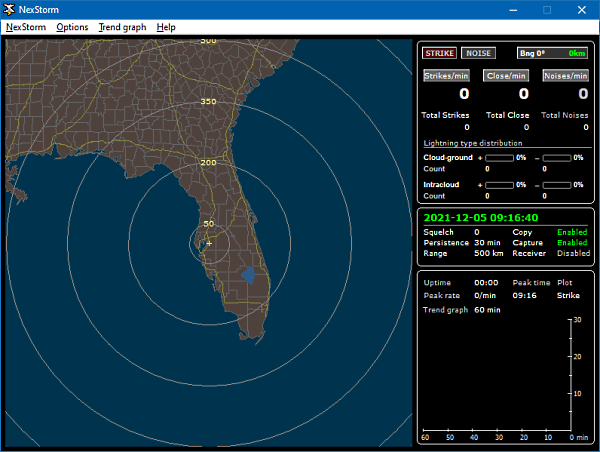Open the Trend graph menu
The image size is (600, 452).
(122, 27)
